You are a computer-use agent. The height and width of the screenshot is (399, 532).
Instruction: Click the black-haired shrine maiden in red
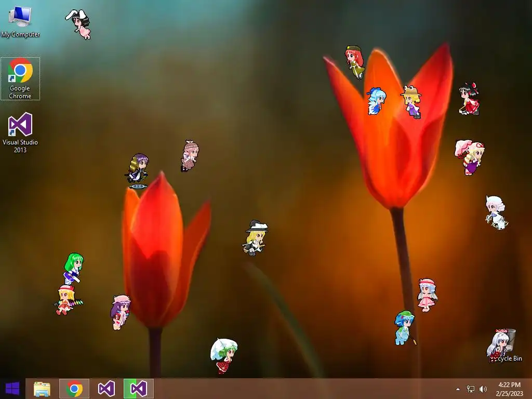pos(470,98)
